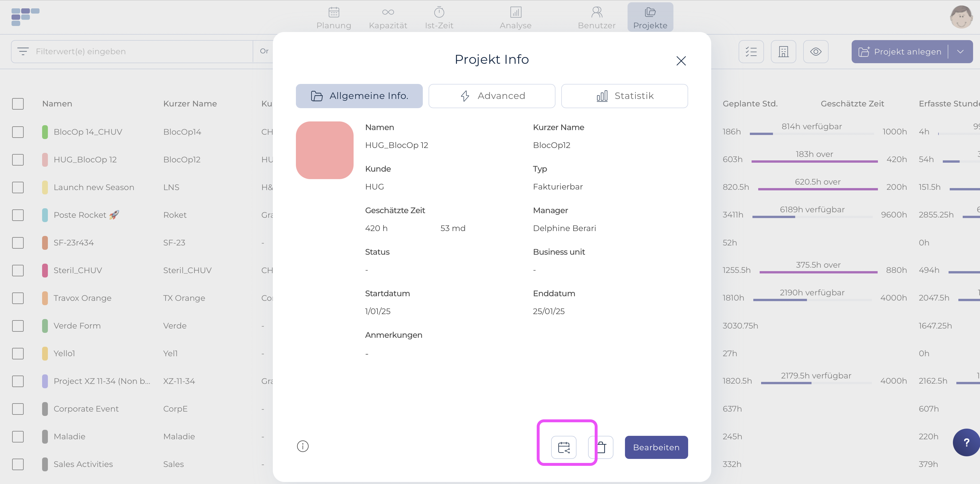The width and height of the screenshot is (980, 484).
Task: Check the BlocOp 14_CHUV row checkbox
Action: pyautogui.click(x=18, y=132)
